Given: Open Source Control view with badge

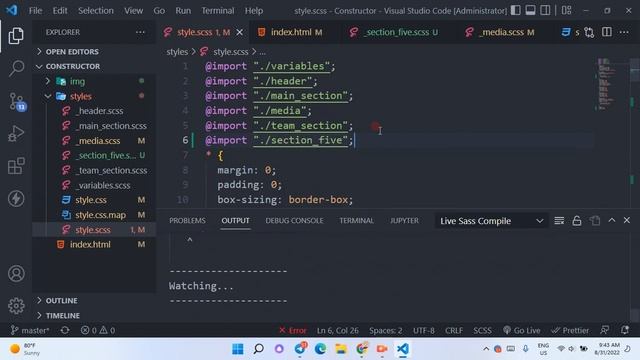Looking at the screenshot, I should point(17,101).
